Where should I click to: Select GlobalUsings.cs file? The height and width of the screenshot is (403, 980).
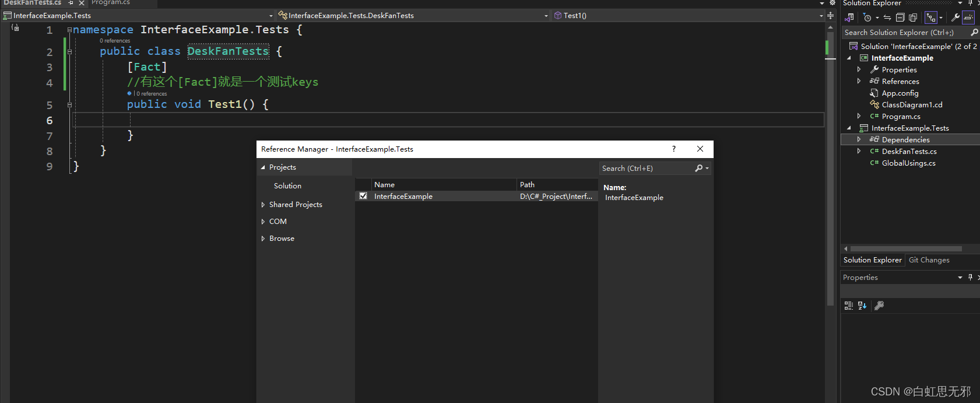tap(908, 163)
